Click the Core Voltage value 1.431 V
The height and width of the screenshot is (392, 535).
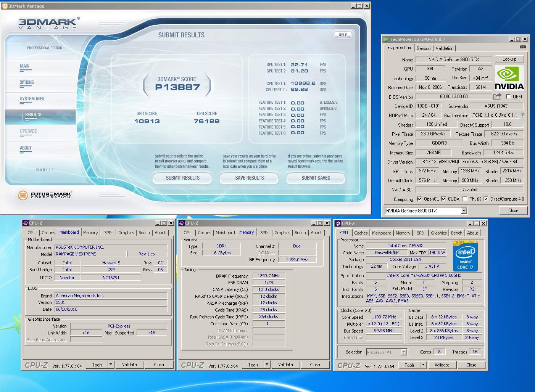pyautogui.click(x=432, y=266)
